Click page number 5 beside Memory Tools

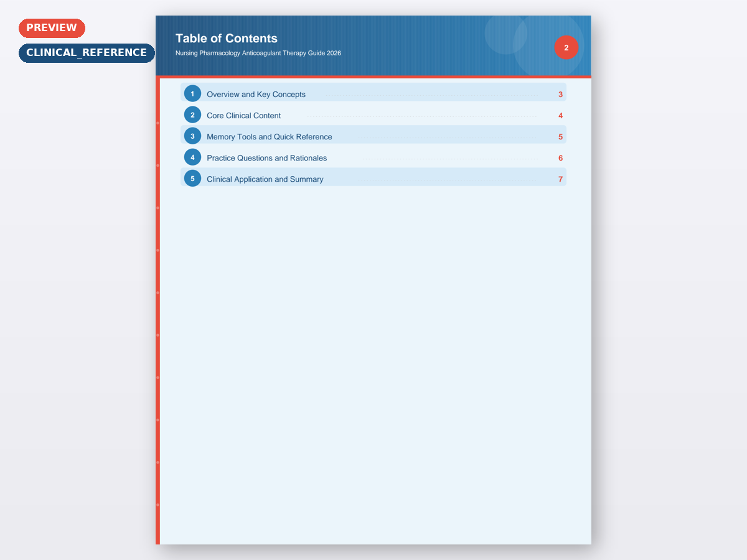(560, 137)
